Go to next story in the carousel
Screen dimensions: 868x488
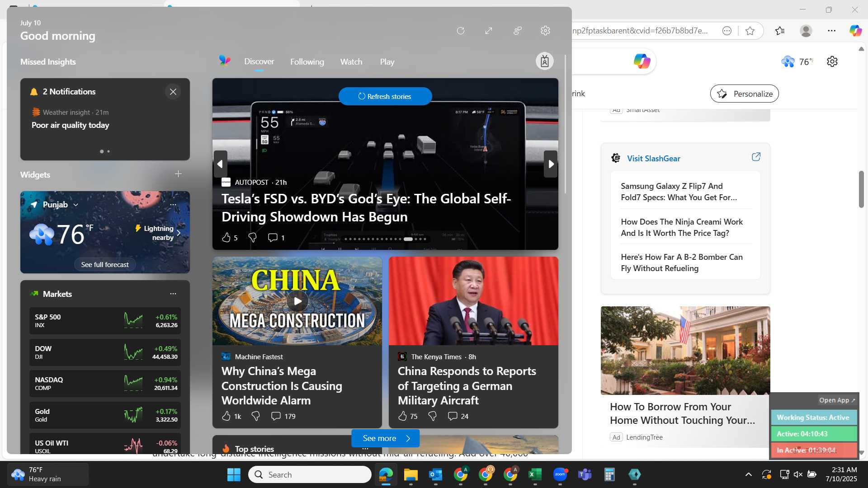551,164
